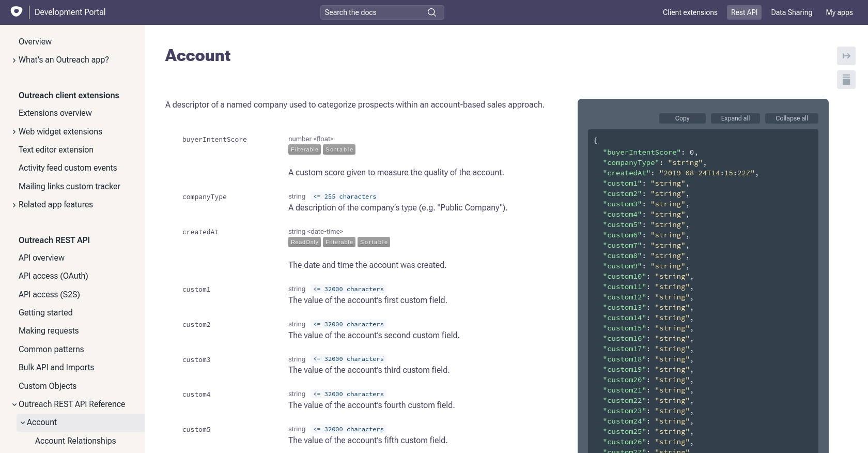Collapse Outreach REST API Reference chevron
Viewport: 868px width, 453px height.
tap(14, 404)
